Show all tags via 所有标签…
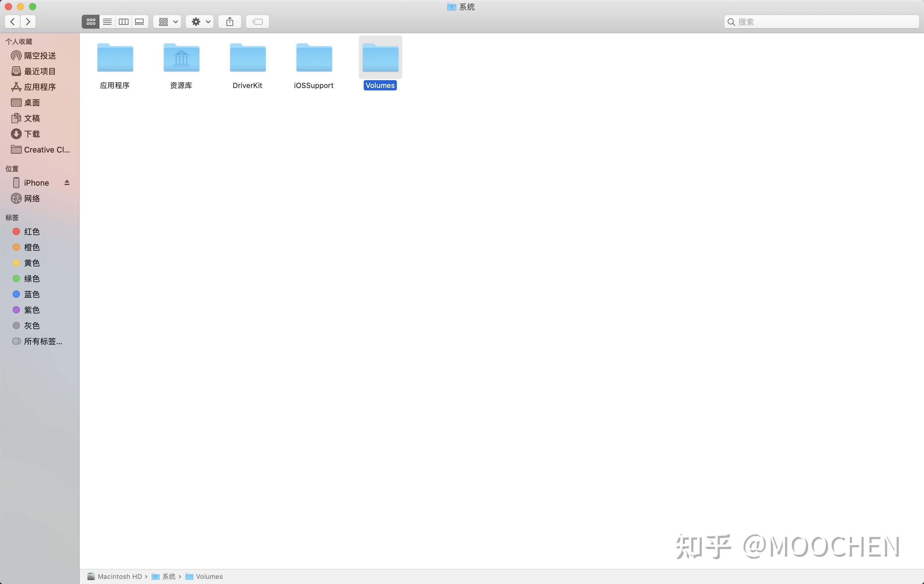This screenshot has width=924, height=584. pos(43,341)
